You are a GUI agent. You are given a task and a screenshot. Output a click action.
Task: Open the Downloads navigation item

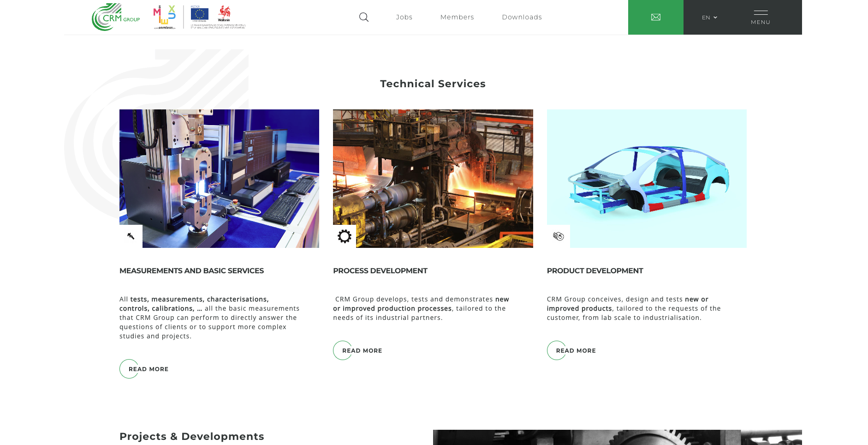[x=522, y=17]
